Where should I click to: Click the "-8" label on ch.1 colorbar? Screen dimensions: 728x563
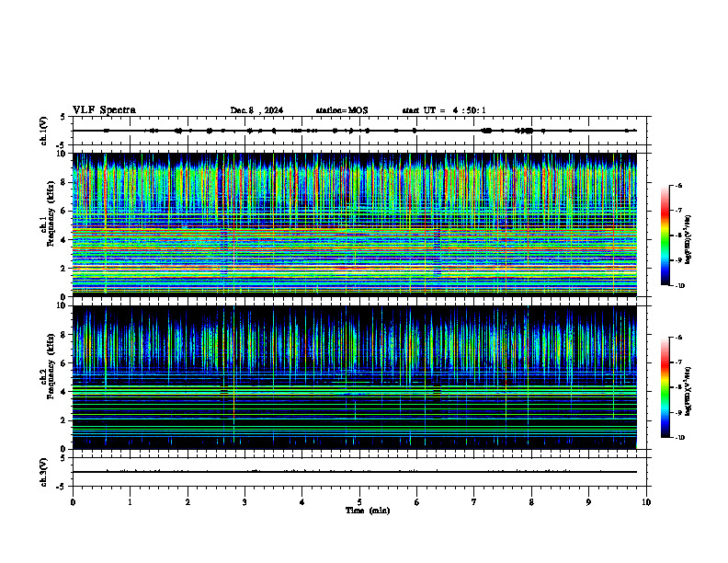[x=678, y=236]
